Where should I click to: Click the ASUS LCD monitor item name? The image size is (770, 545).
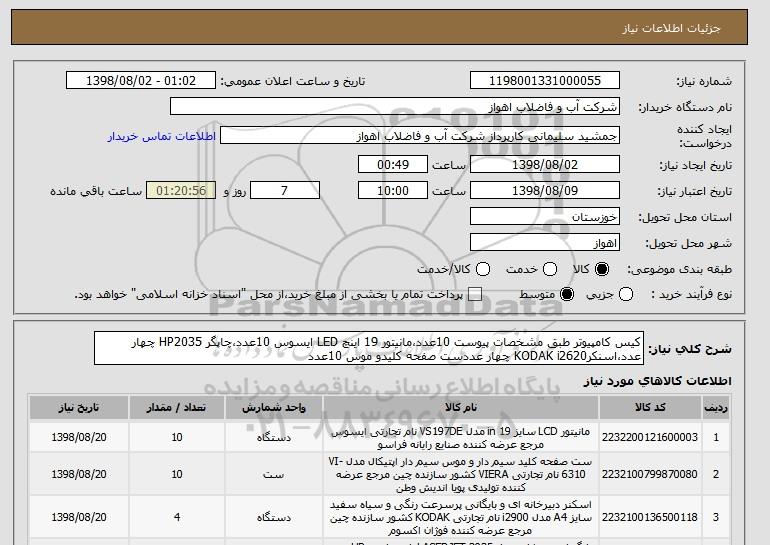[x=461, y=438]
